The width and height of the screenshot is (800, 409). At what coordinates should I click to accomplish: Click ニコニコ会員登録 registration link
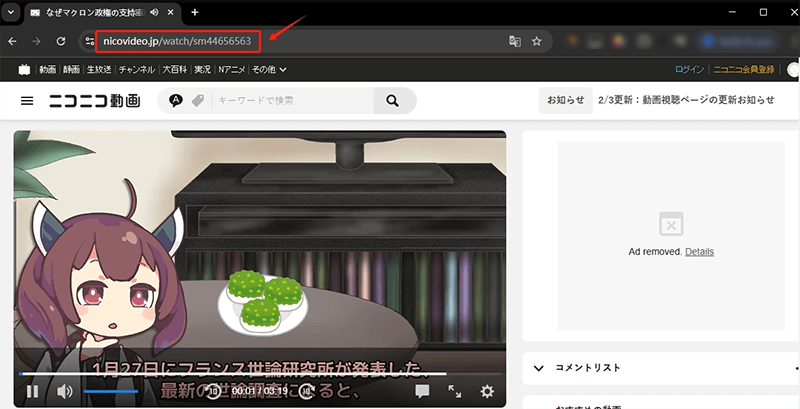[x=744, y=69]
